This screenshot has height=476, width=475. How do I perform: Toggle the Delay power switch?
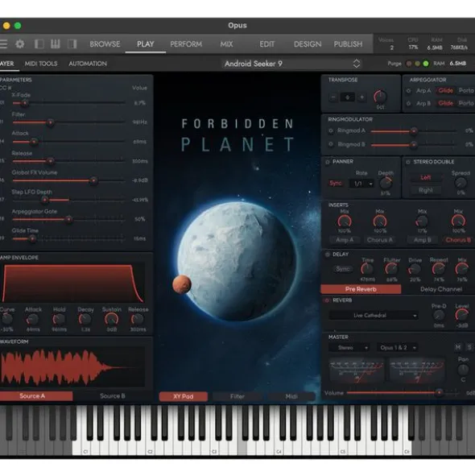coord(328,255)
